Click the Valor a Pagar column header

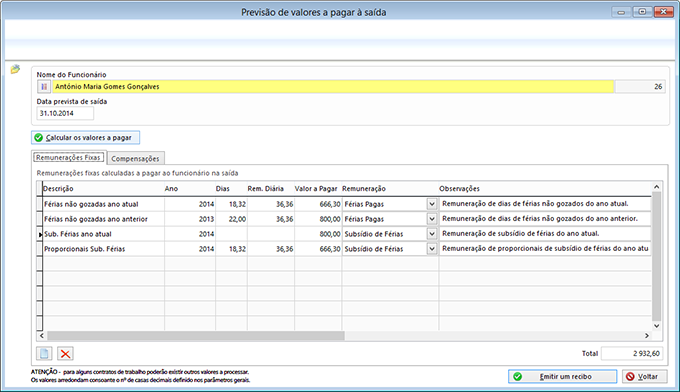[x=318, y=189]
